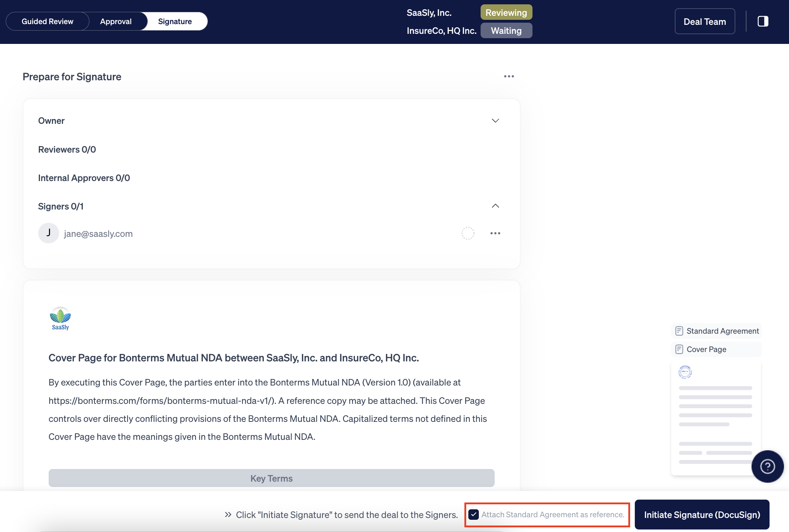Click the Reviewing status badge

coord(506,13)
